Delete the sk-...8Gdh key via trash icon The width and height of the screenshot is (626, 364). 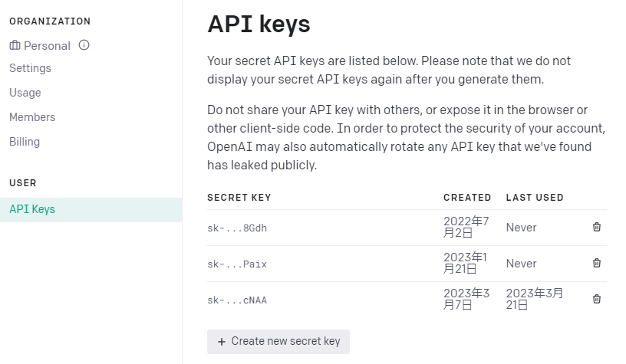pos(597,227)
